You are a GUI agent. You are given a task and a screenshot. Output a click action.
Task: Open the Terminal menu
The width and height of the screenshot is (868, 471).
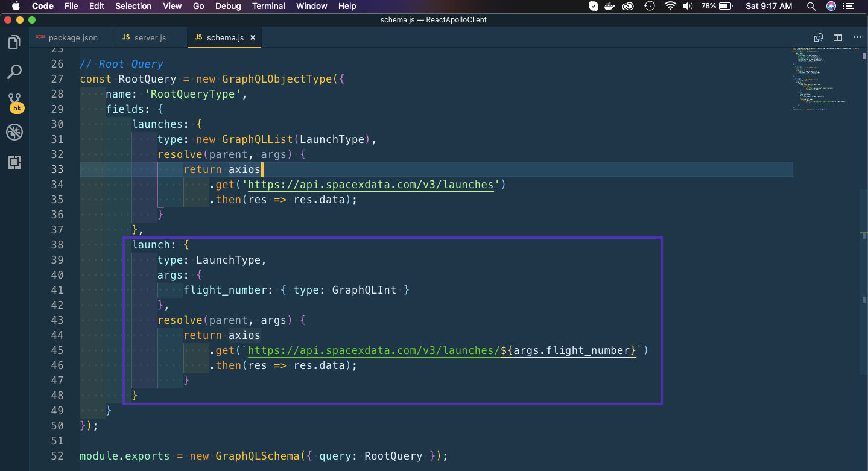pyautogui.click(x=268, y=6)
